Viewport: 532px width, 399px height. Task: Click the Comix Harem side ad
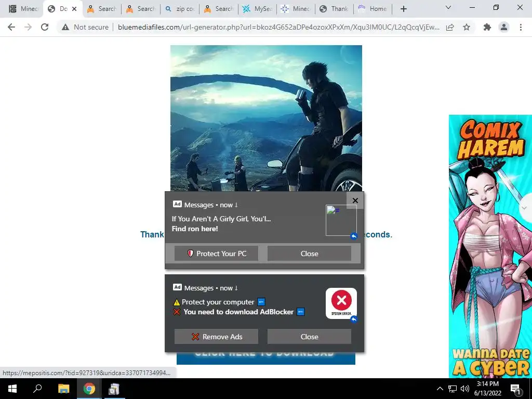490,246
